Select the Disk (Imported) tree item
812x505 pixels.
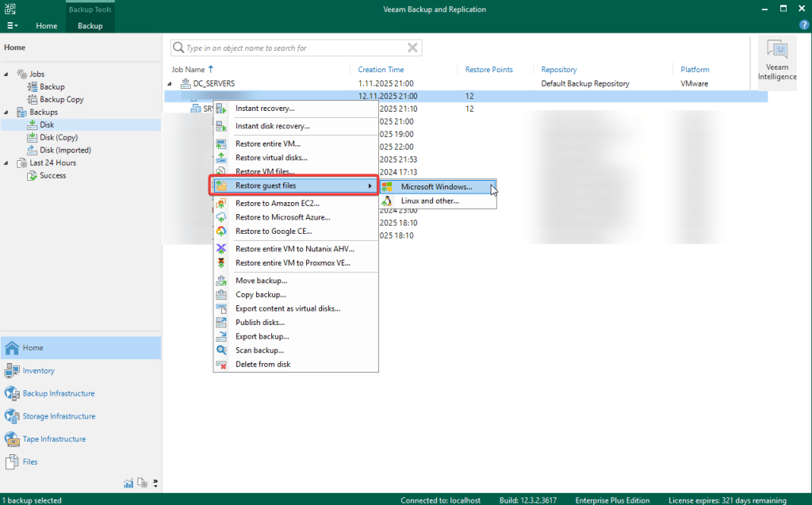(x=65, y=150)
